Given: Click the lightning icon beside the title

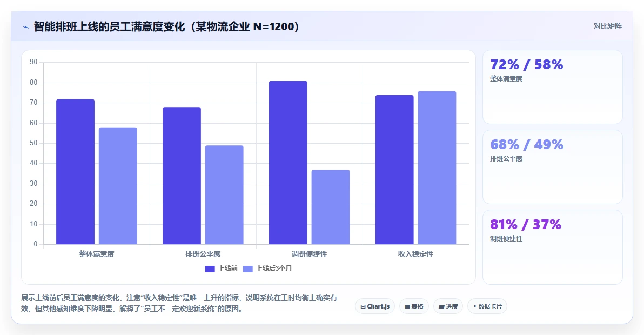Looking at the screenshot, I should (x=26, y=28).
